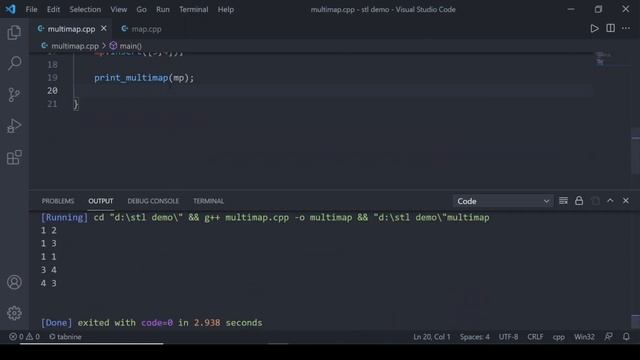Open the Accounts icon in activity bar
640x360 pixels.
(14, 282)
